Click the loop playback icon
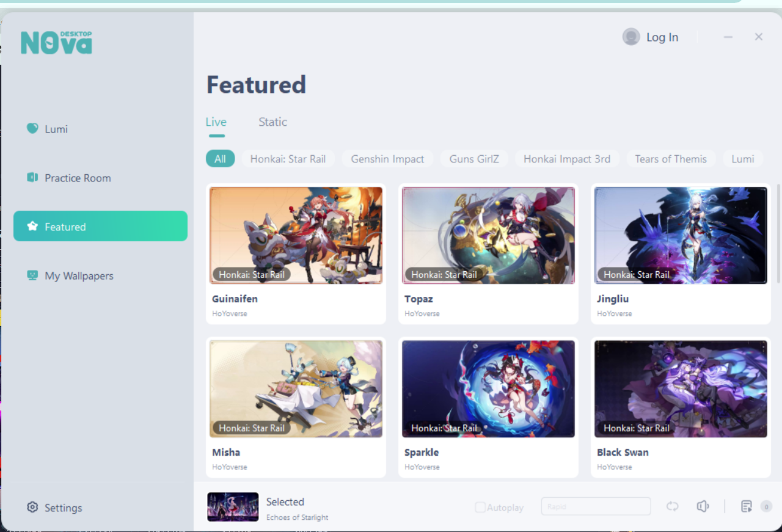 [673, 506]
